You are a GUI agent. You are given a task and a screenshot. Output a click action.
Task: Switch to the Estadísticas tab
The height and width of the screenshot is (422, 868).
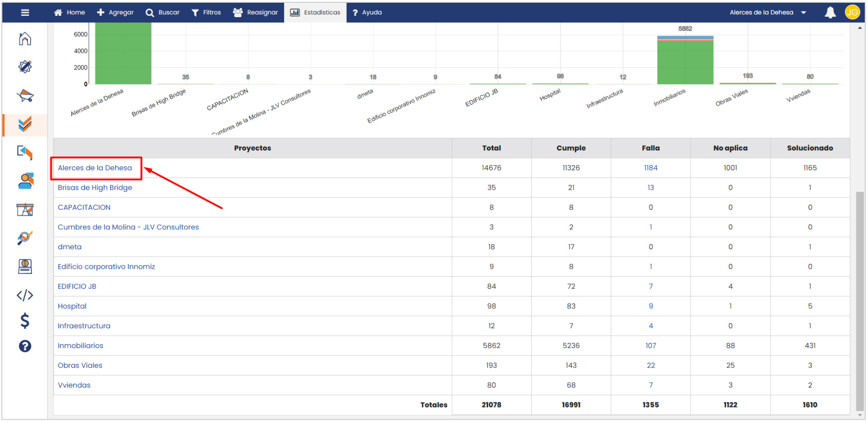(315, 13)
